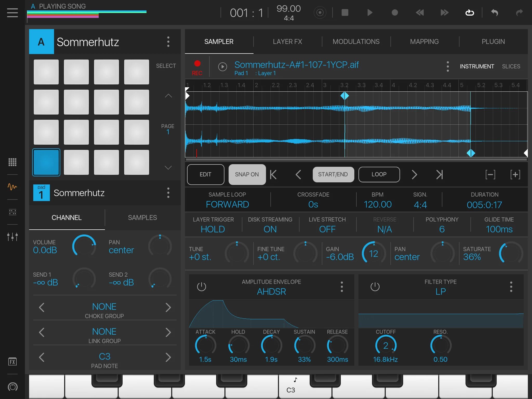Viewport: 532px width, 399px height.
Task: Open the mixer sliders icon in sidebar
Action: 12,237
